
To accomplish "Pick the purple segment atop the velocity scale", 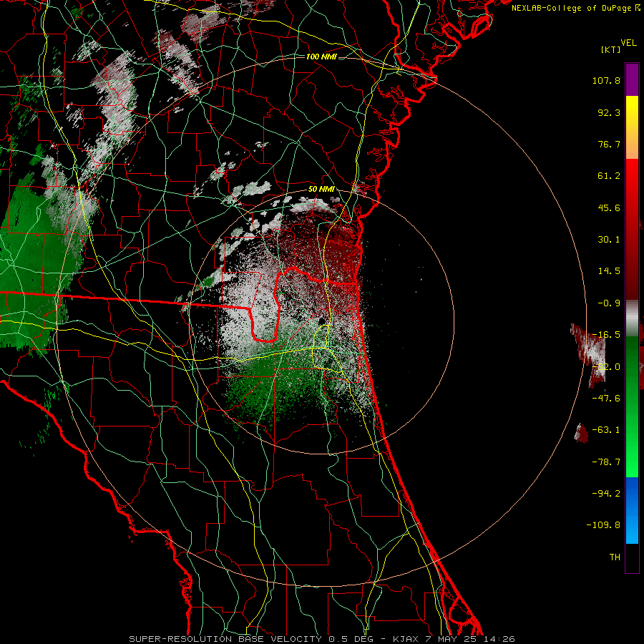I will click(632, 79).
